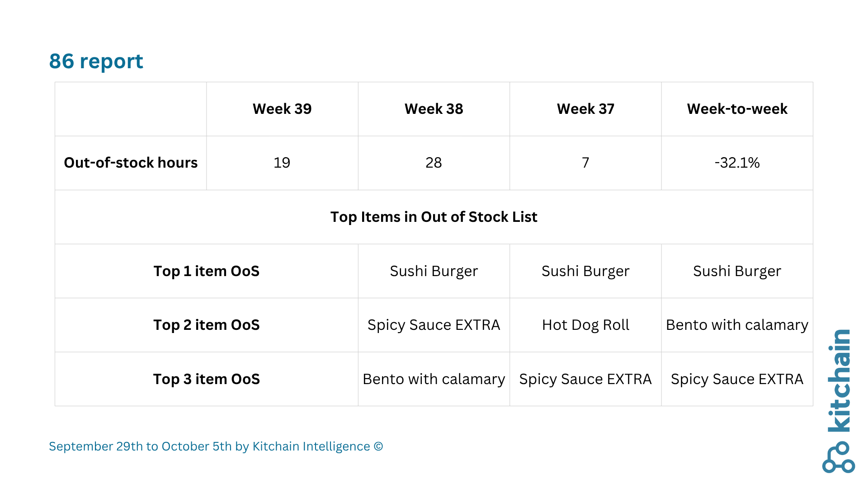Viewport: 868px width, 488px height.
Task: Click the vertical Kitchain brand name text
Action: point(840,380)
